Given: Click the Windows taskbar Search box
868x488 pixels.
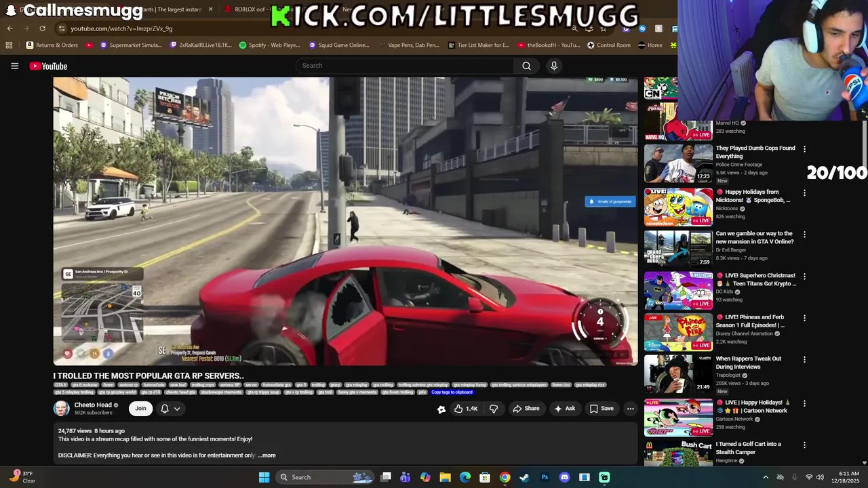Looking at the screenshot, I should (x=324, y=477).
